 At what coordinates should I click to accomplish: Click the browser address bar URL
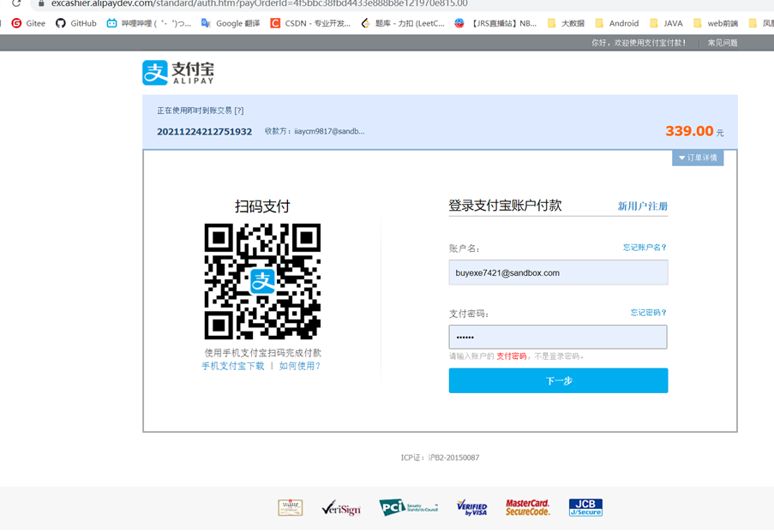point(259,3)
